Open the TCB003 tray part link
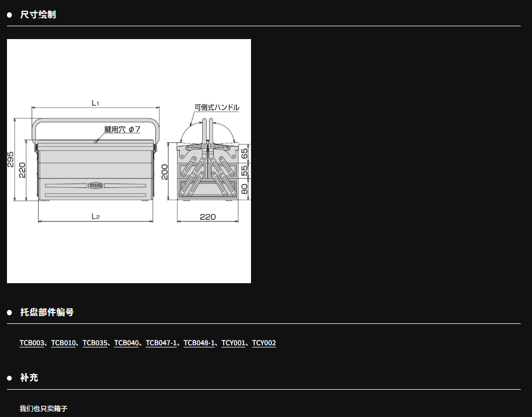The width and height of the screenshot is (532, 417). [x=32, y=343]
